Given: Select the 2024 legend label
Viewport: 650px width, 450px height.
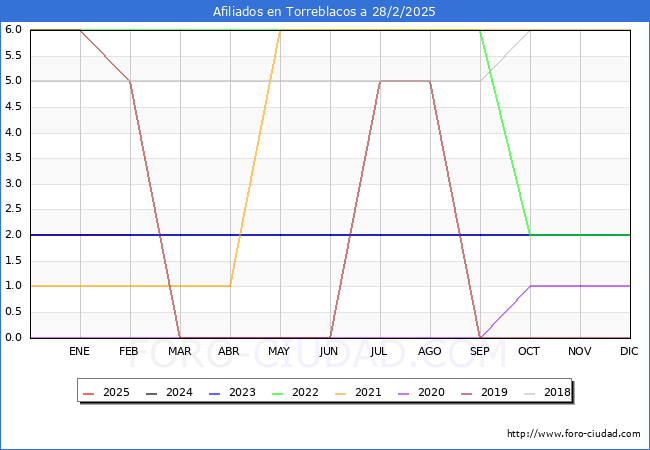Looking at the screenshot, I should pyautogui.click(x=179, y=392).
